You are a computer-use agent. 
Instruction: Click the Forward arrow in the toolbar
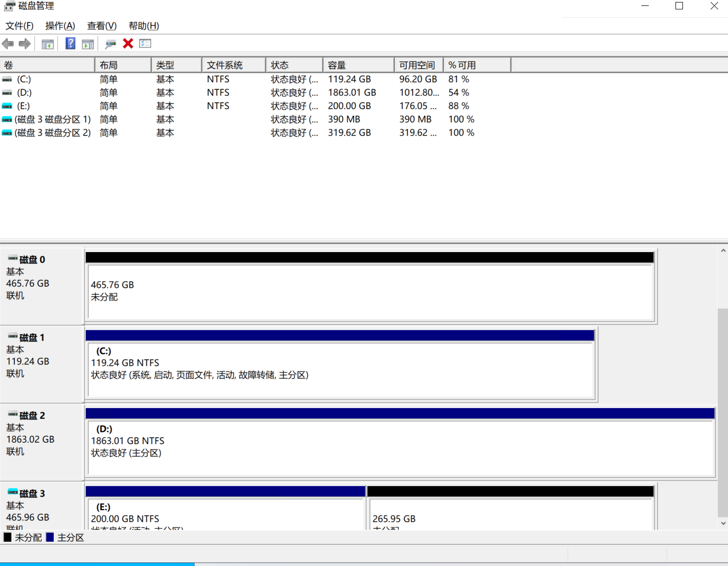click(x=24, y=44)
